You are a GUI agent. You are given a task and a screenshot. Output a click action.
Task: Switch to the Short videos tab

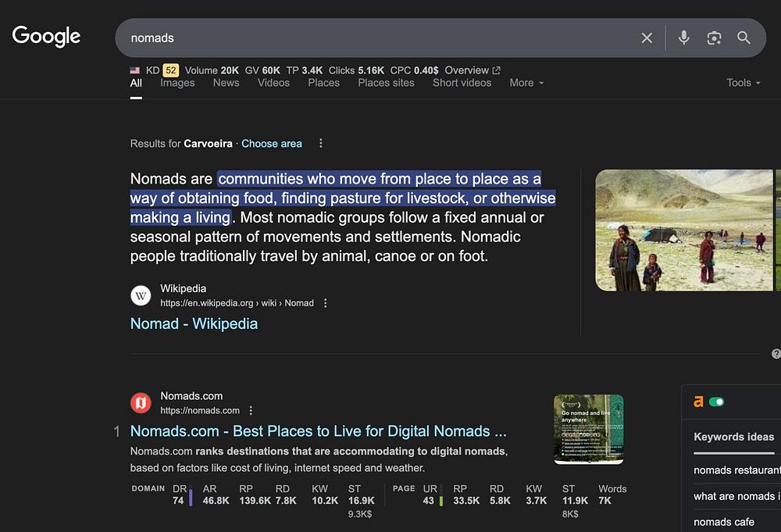462,83
